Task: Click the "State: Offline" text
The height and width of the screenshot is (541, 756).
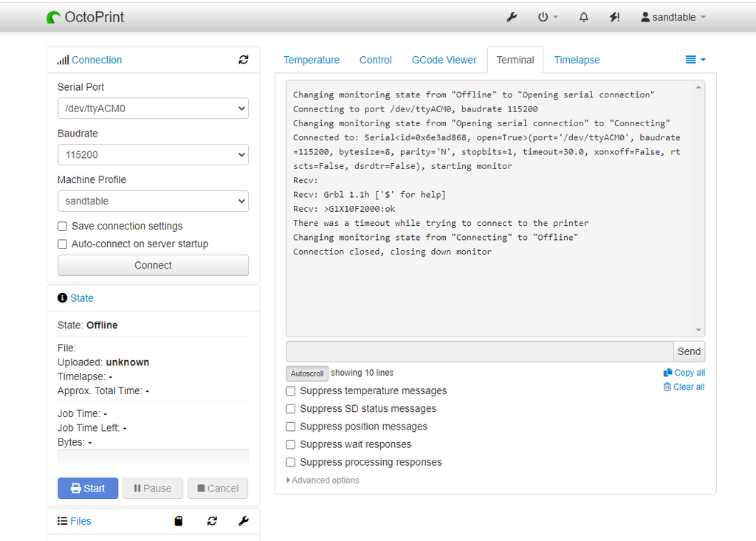Action: click(88, 325)
